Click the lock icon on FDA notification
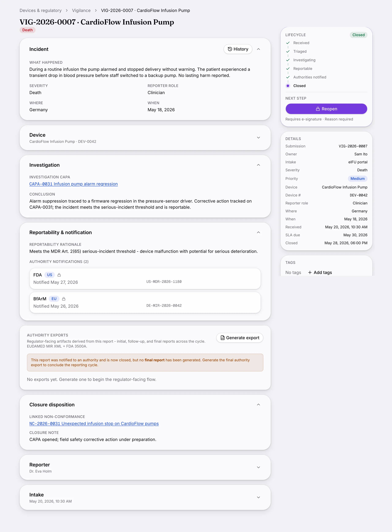 click(59, 275)
